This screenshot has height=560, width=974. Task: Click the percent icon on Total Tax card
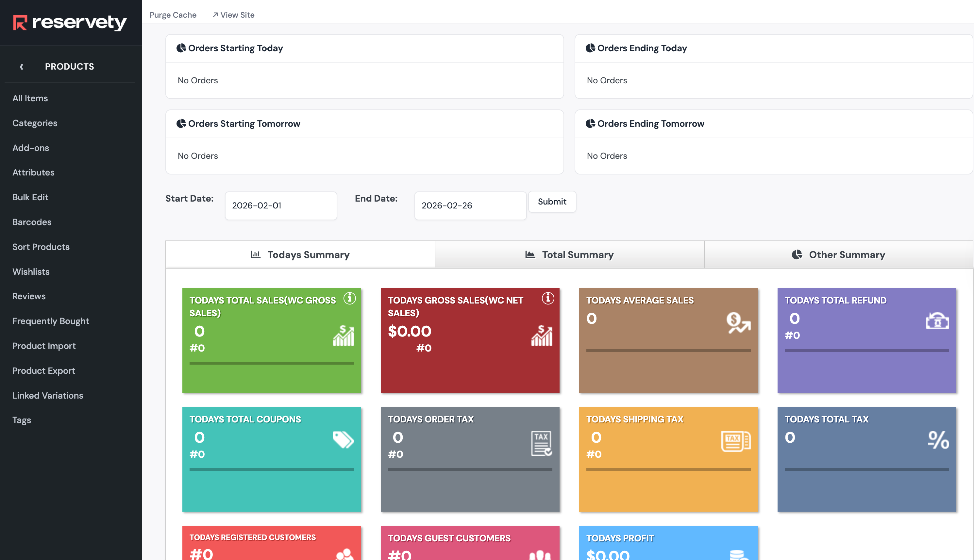[938, 440]
